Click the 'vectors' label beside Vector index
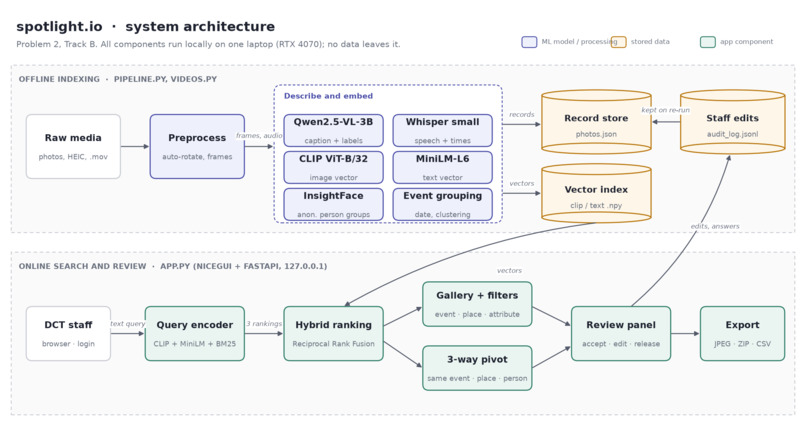Viewport: 806px width, 436px height. point(522,184)
